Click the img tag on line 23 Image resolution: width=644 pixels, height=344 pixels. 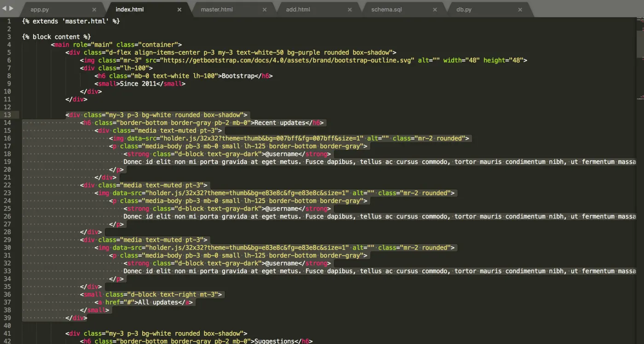pos(275,193)
